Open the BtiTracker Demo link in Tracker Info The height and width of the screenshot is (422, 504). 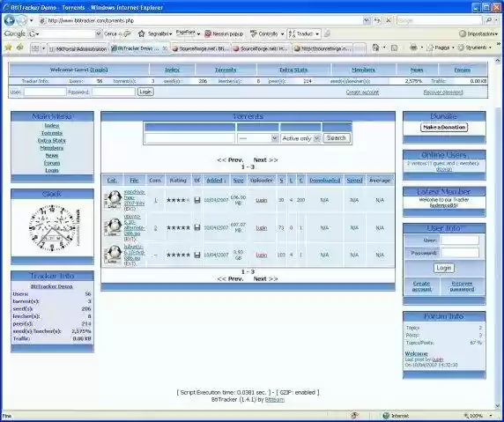coord(52,286)
